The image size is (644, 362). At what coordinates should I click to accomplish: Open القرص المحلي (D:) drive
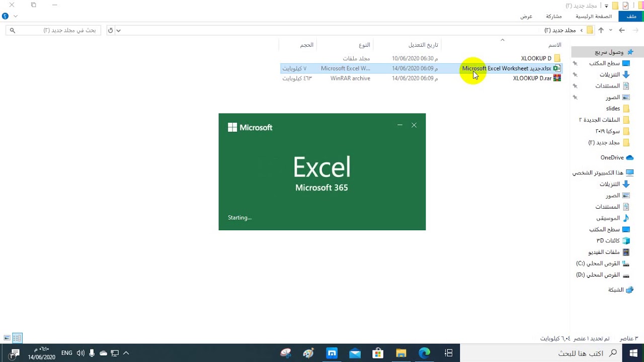click(x=603, y=275)
